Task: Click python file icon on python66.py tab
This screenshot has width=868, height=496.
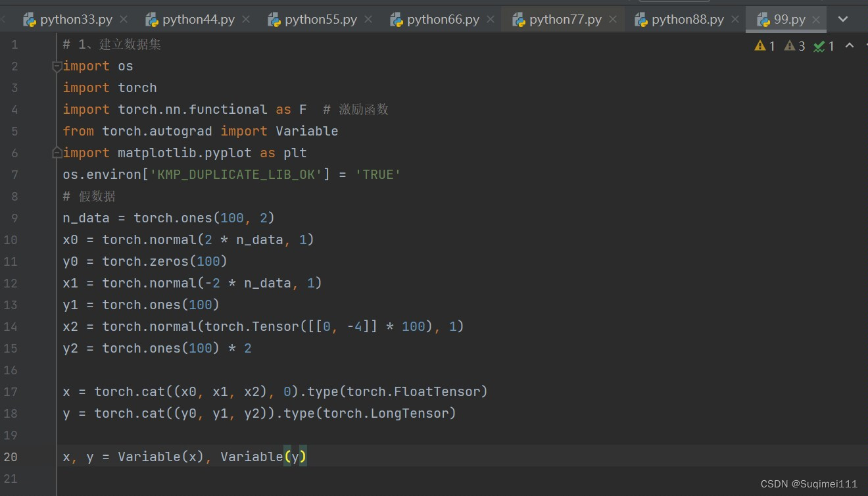Action: pyautogui.click(x=397, y=20)
